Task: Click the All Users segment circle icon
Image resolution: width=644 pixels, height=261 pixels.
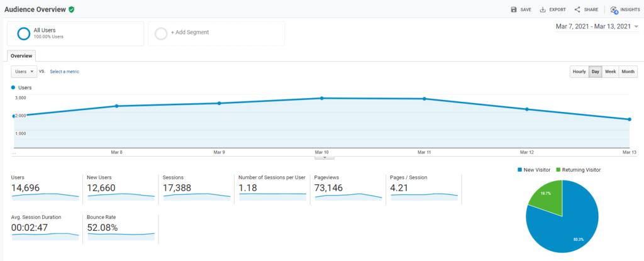Action: tap(24, 33)
